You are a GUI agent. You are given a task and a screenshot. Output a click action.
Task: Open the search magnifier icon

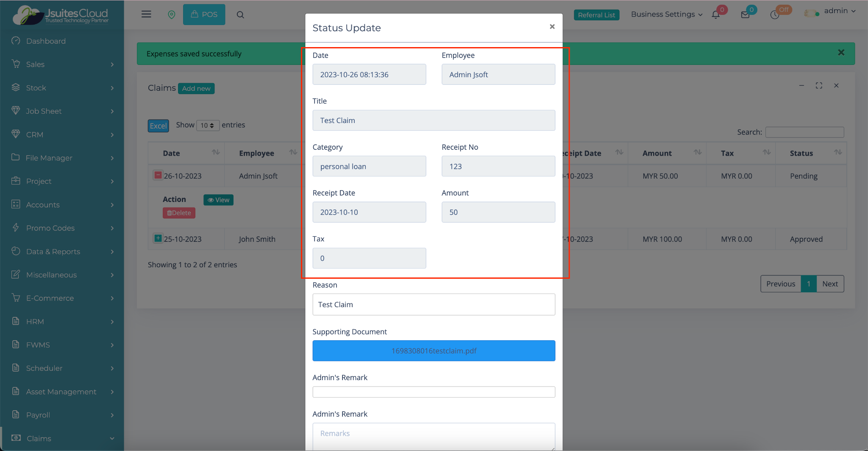[x=240, y=15]
